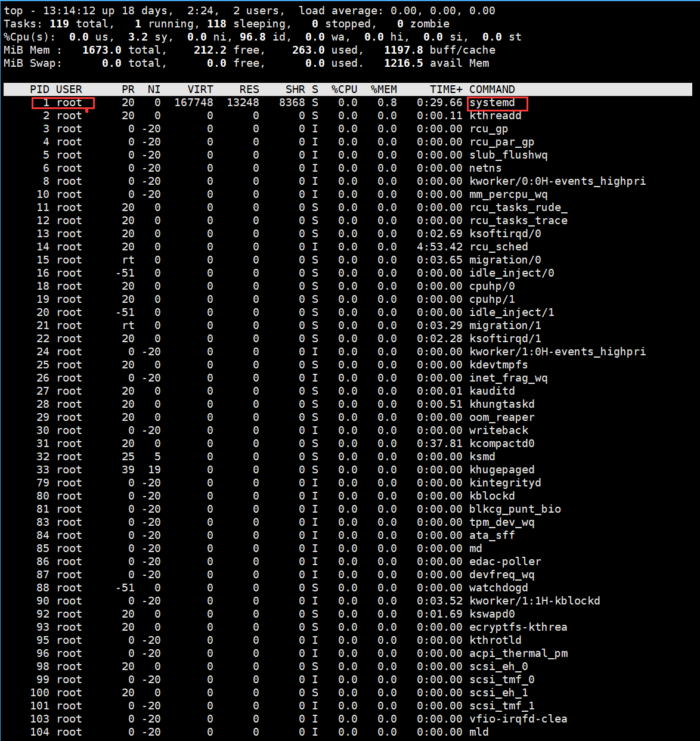
Task: Click the COMMAND column header
Action: tap(492, 89)
